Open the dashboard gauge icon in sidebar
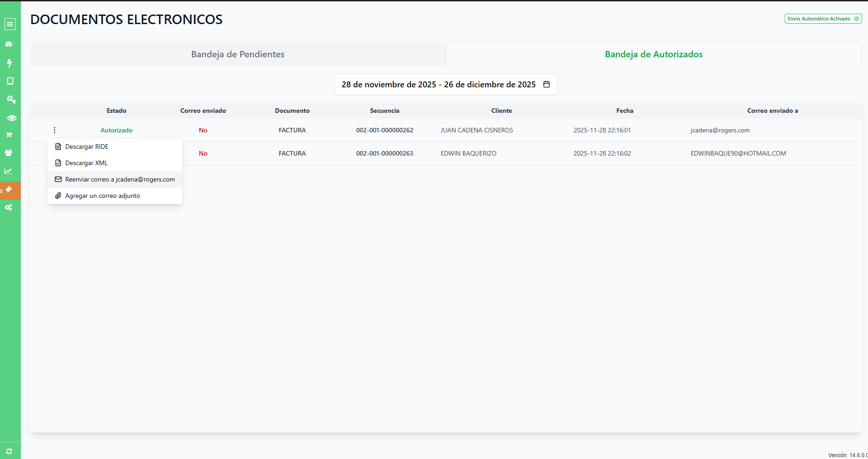 9,44
